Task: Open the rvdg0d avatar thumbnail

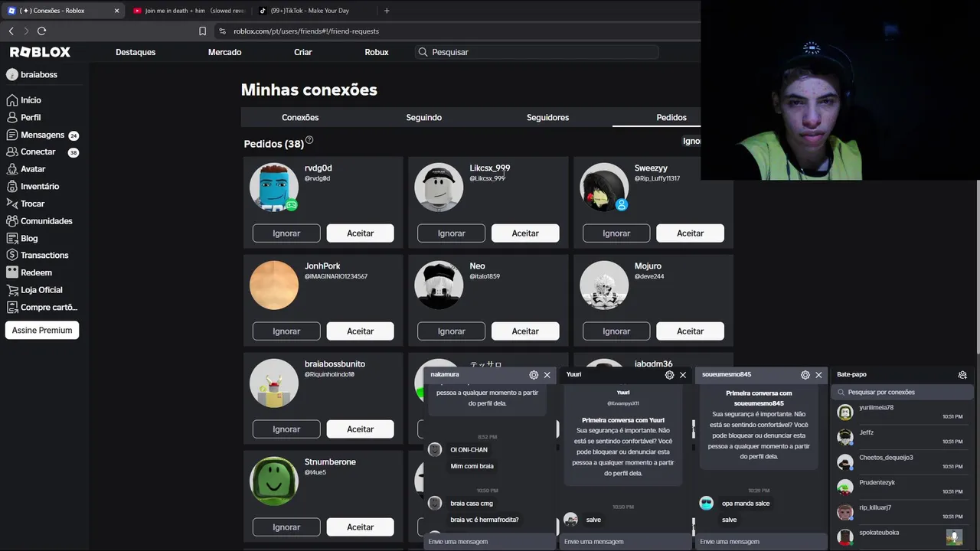Action: [x=274, y=187]
